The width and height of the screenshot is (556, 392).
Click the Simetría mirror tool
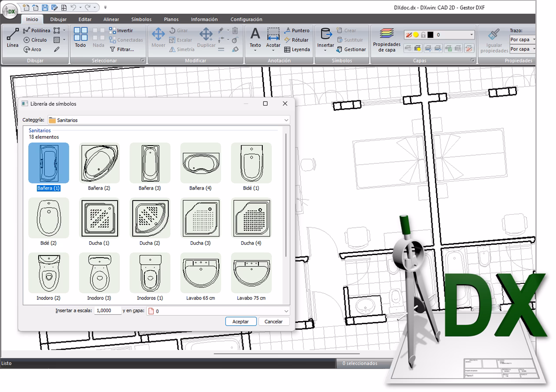[182, 50]
